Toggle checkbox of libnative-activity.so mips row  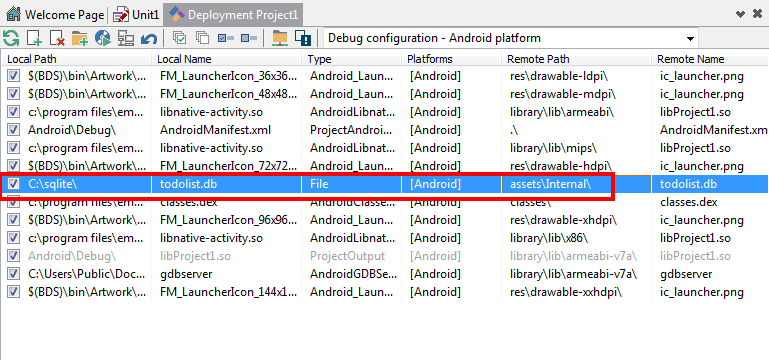(14, 148)
